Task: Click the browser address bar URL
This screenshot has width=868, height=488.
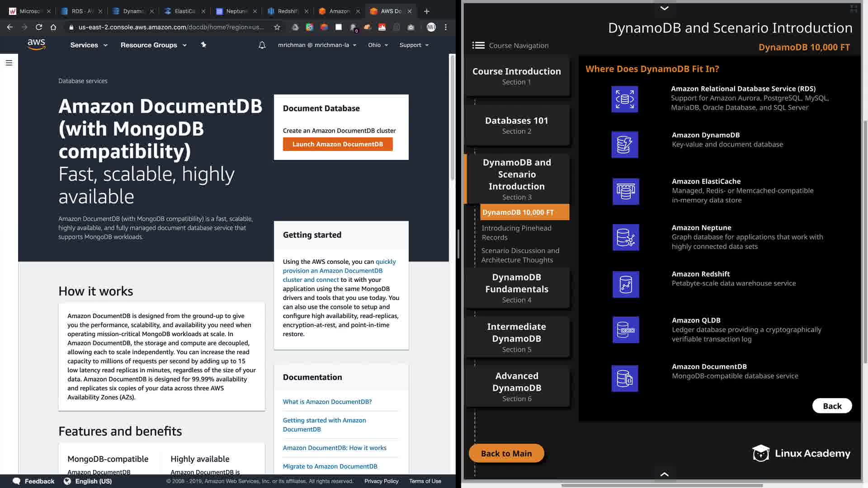Action: 171,27
